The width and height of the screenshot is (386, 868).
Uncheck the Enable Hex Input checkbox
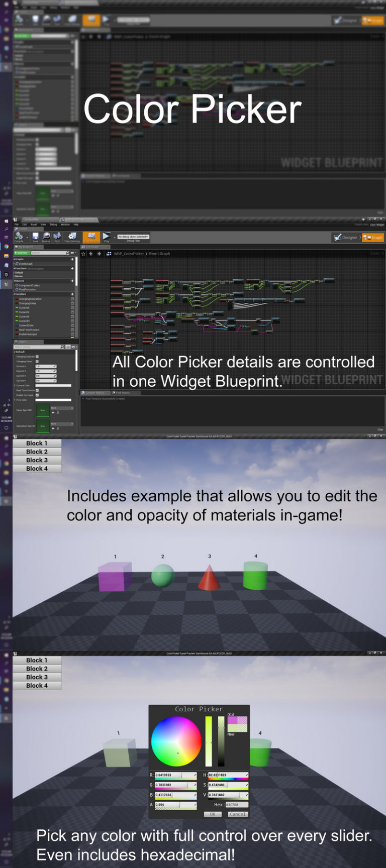(x=37, y=395)
